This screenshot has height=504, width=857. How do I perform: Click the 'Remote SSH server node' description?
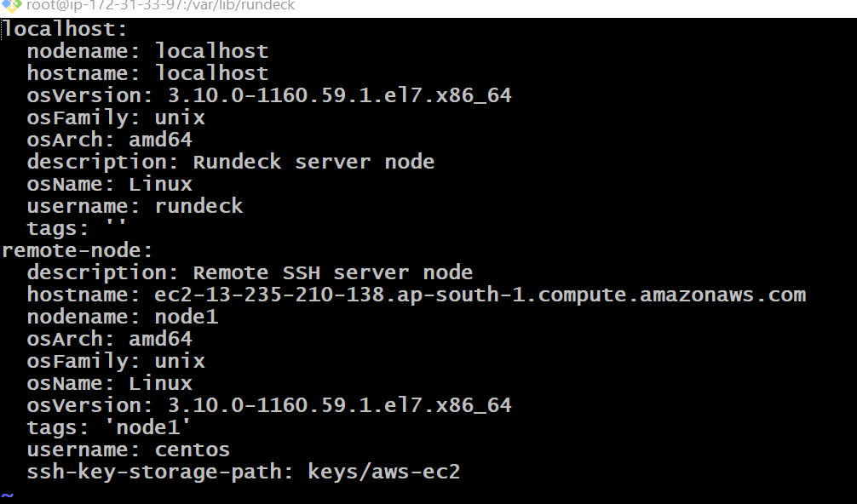point(332,272)
